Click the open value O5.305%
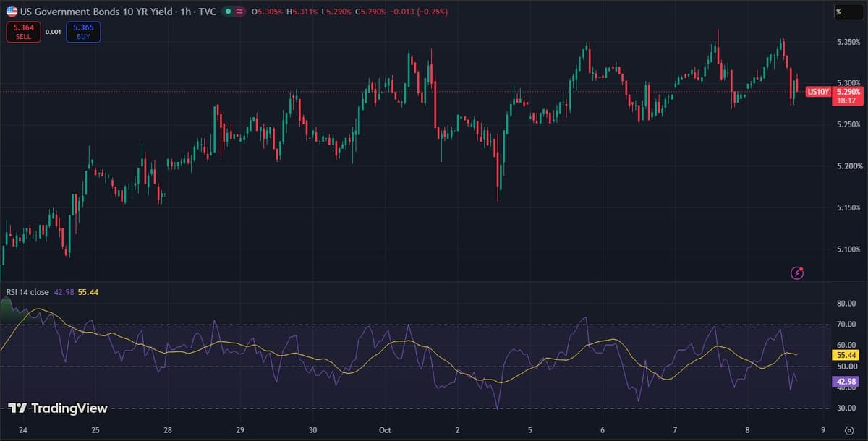This screenshot has height=441, width=868. click(267, 12)
